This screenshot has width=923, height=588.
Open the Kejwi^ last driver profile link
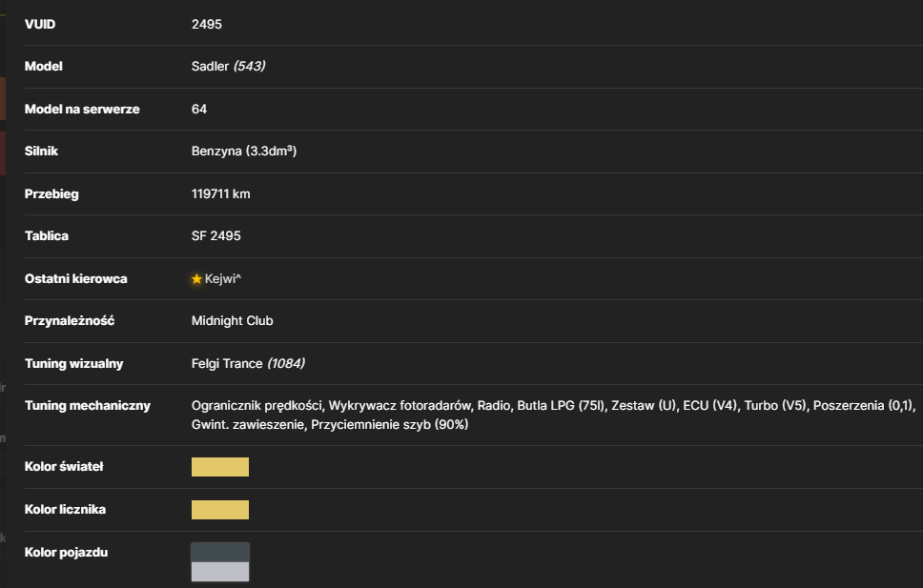[x=223, y=279]
